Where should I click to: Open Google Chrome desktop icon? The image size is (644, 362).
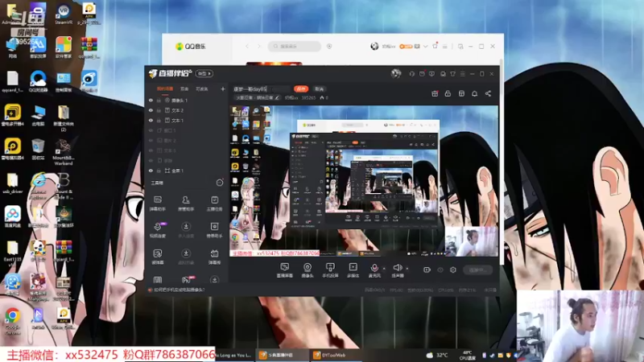coord(13,319)
